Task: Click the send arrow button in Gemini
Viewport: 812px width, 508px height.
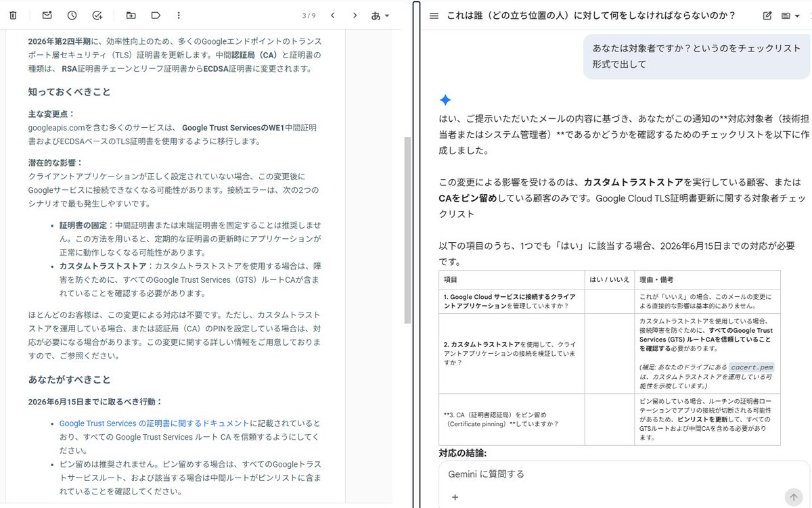Action: point(792,496)
